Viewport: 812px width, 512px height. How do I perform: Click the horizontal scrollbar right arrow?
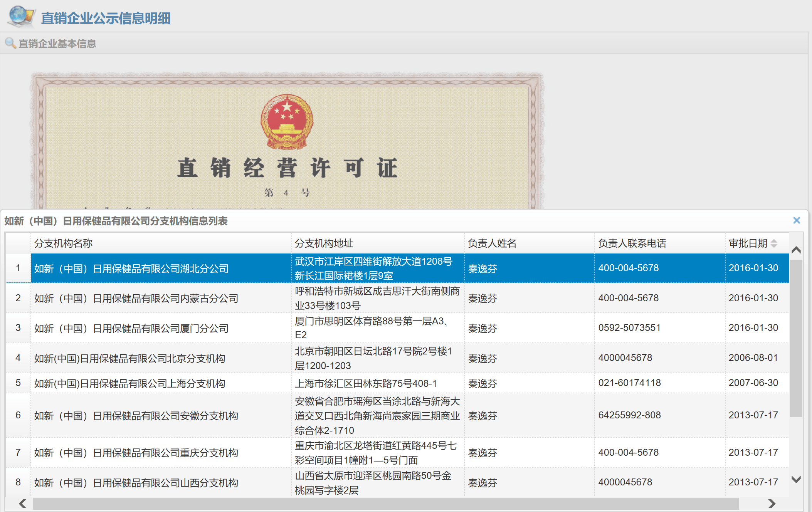pos(772,503)
